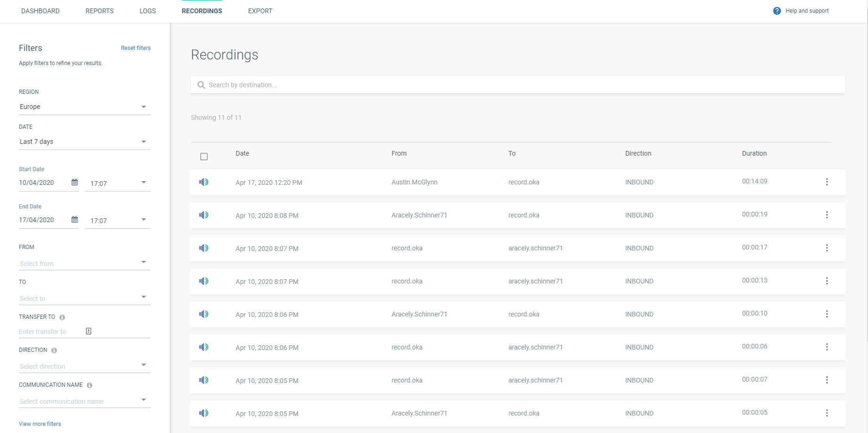Viewport: 868px width, 433px height.
Task: Play the Apr 17, 2020 12:20 PM recording
Action: pyautogui.click(x=204, y=182)
